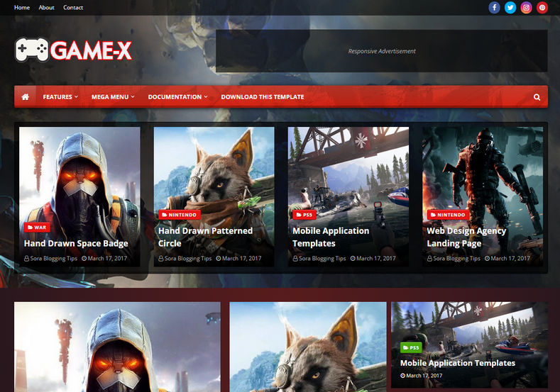The image size is (560, 392).
Task: Click the Responsive Advertisement banner
Action: click(x=381, y=51)
